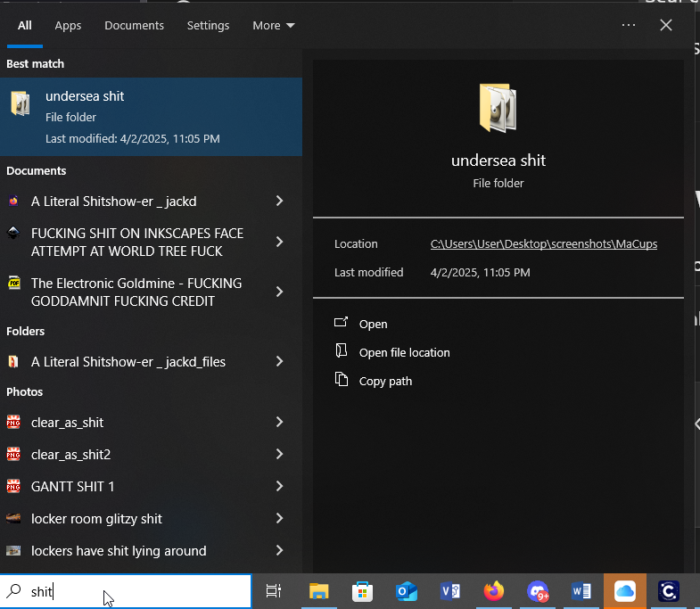Viewport: 700px width, 609px height.
Task: Open Firefox from the taskbar
Action: click(x=494, y=591)
